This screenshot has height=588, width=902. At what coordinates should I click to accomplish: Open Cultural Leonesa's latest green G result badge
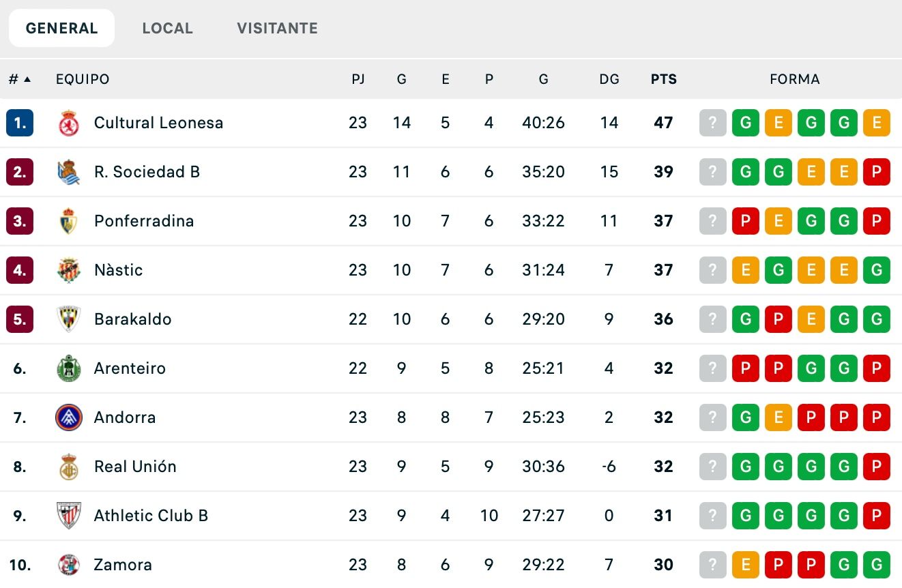click(843, 123)
